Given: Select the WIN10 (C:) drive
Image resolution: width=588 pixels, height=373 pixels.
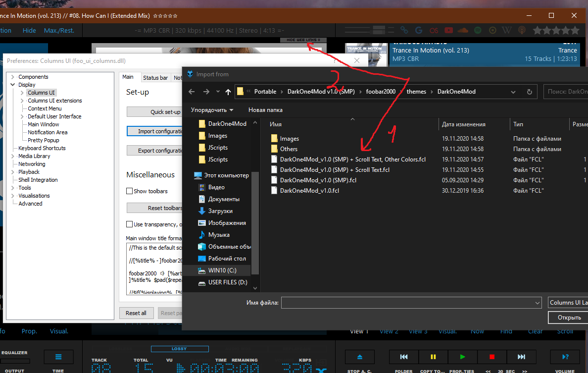Looking at the screenshot, I should [x=222, y=270].
